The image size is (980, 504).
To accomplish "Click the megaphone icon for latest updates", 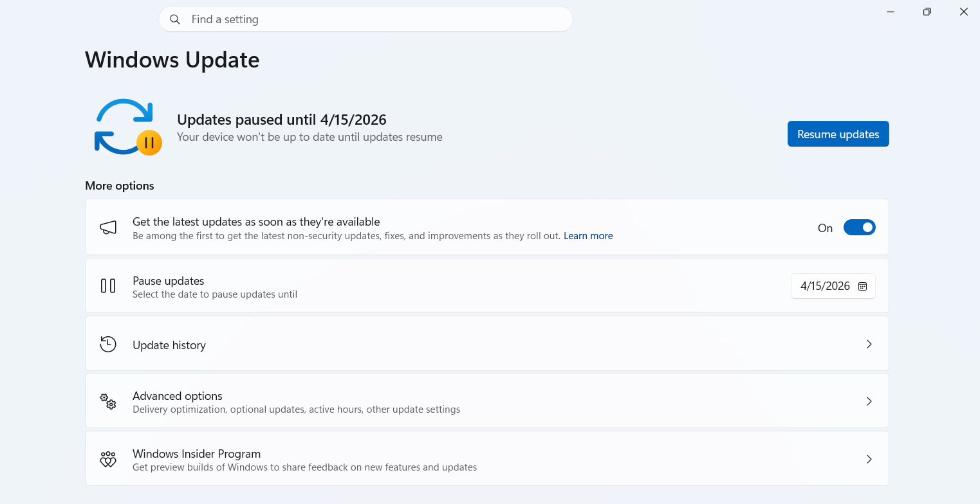I will pos(108,228).
